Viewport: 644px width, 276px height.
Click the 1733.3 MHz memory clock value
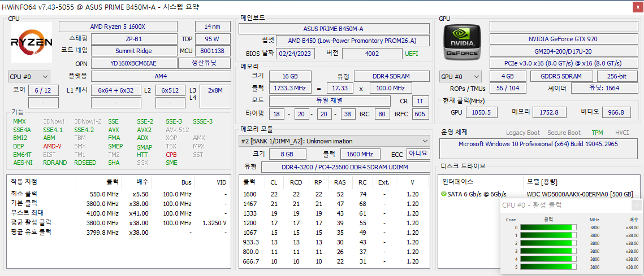290,88
